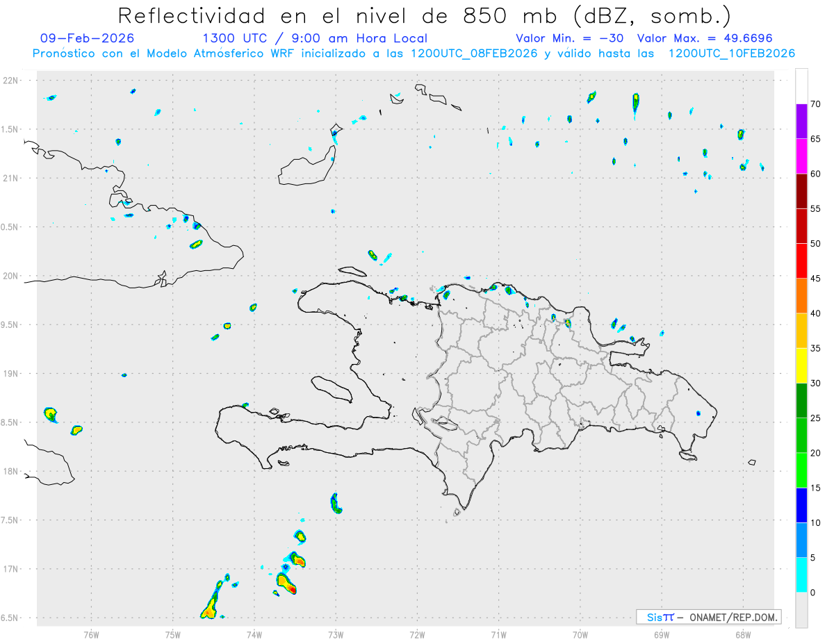Image resolution: width=834 pixels, height=644 pixels.
Task: Click the '17N' latitude axis label
Action: tap(11, 569)
